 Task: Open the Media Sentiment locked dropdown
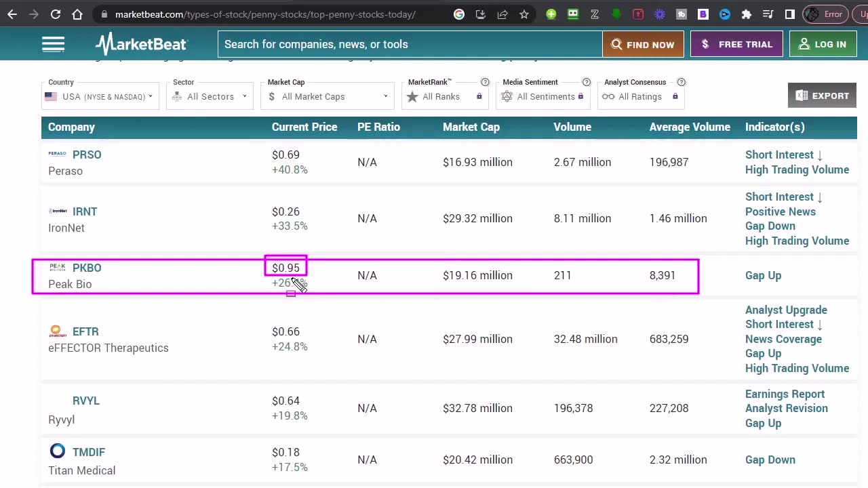point(543,96)
